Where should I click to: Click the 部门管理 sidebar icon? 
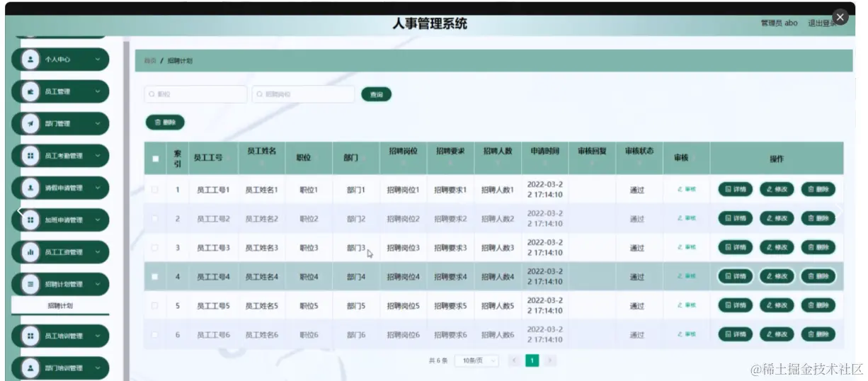30,123
